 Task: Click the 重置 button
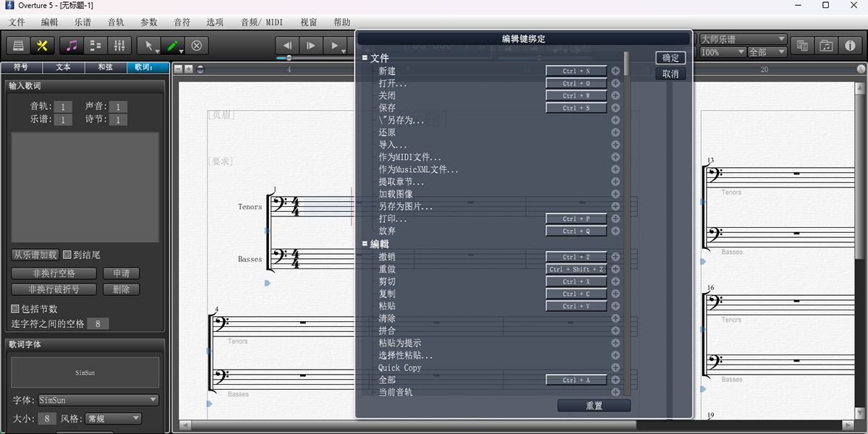[594, 406]
